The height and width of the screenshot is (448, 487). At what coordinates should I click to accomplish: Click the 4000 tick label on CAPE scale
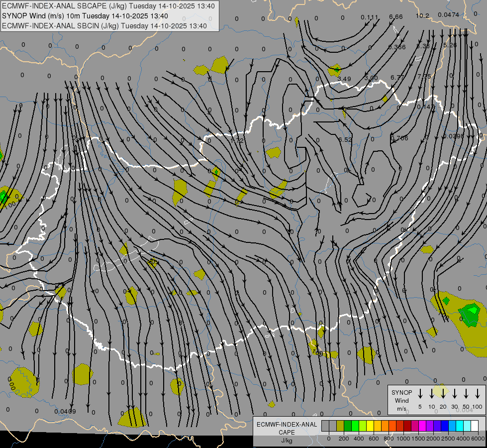click(463, 439)
